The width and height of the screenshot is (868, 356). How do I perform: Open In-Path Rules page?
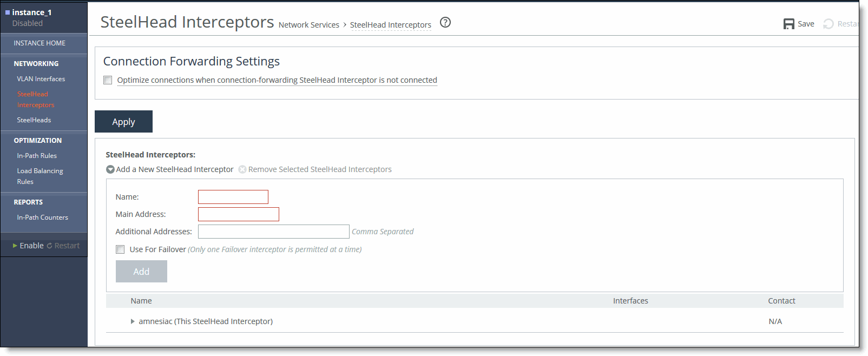click(x=37, y=156)
